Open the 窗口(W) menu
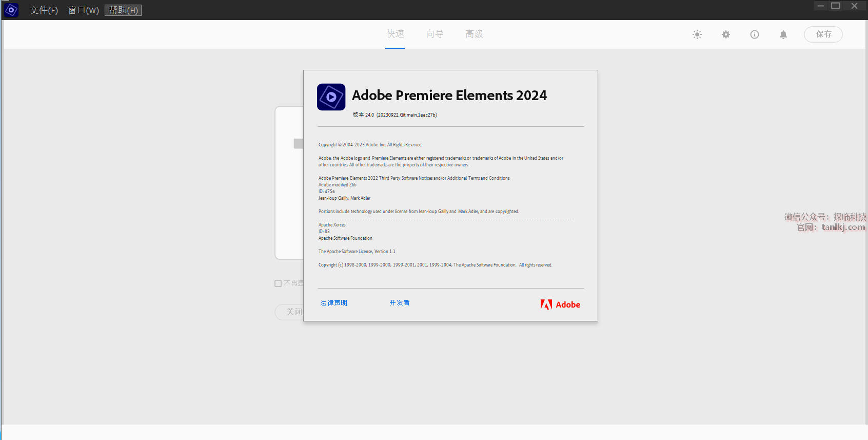The image size is (868, 440). 84,10
